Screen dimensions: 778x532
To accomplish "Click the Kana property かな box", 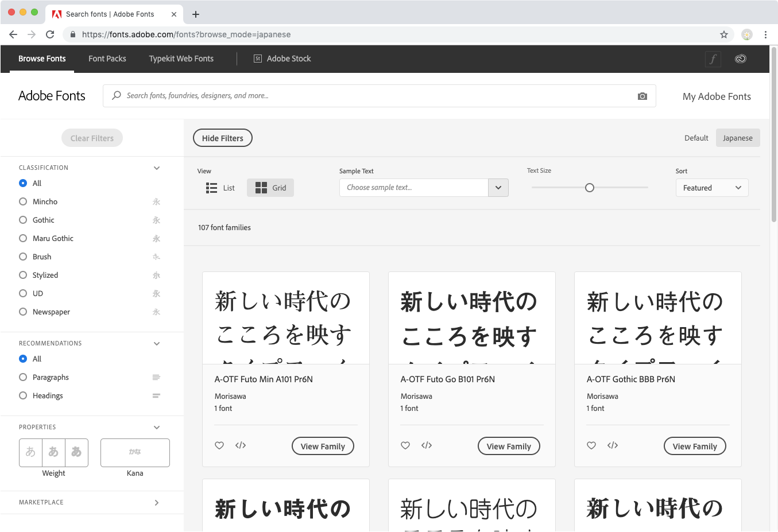I will (135, 452).
